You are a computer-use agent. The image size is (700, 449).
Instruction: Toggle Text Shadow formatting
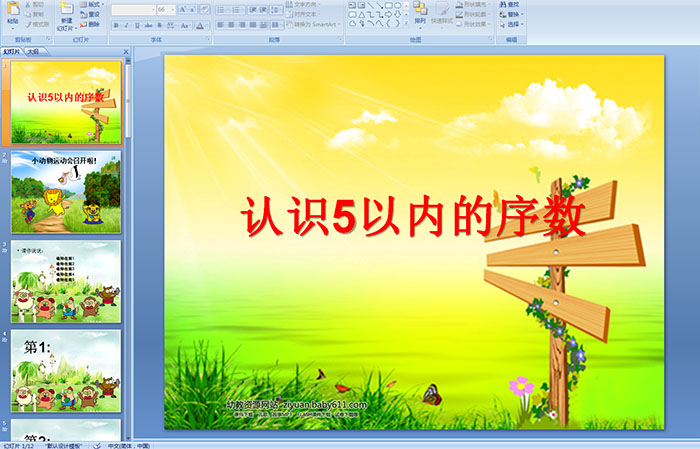[x=159, y=25]
